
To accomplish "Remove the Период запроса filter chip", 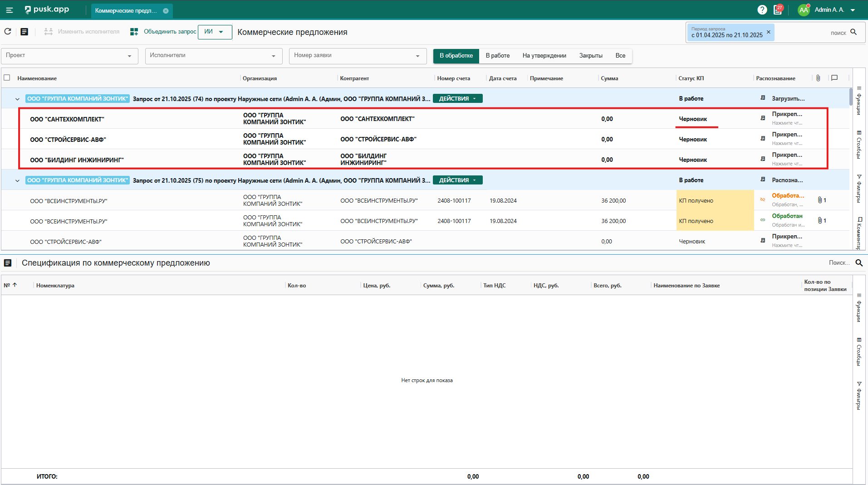I will pos(768,32).
